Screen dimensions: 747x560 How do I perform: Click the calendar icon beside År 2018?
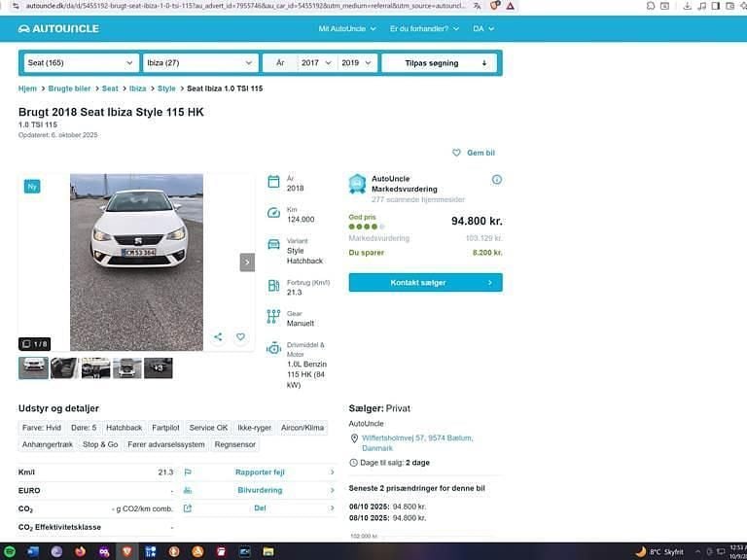[273, 182]
